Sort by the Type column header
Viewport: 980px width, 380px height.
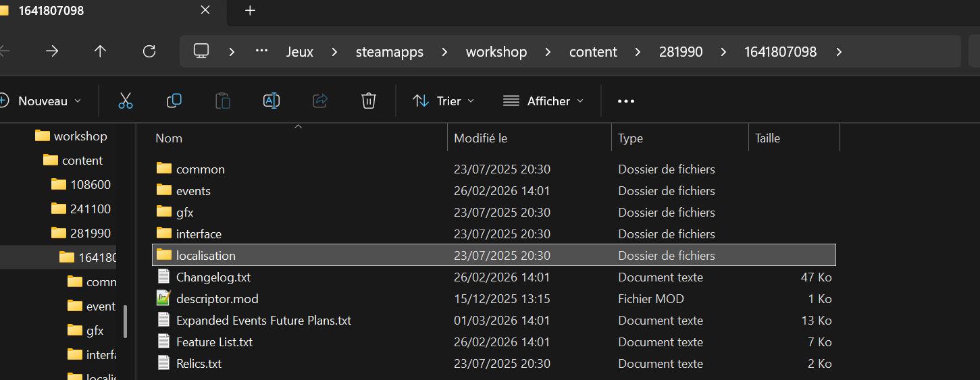click(x=630, y=138)
